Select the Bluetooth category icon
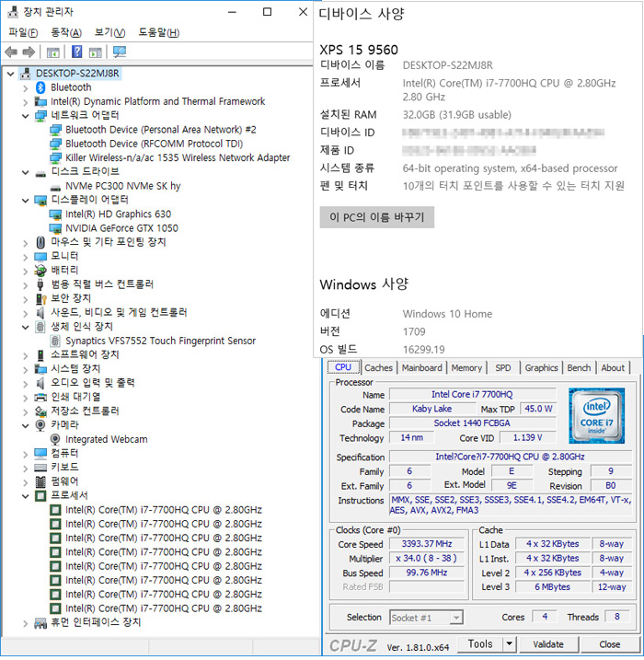 [40, 87]
